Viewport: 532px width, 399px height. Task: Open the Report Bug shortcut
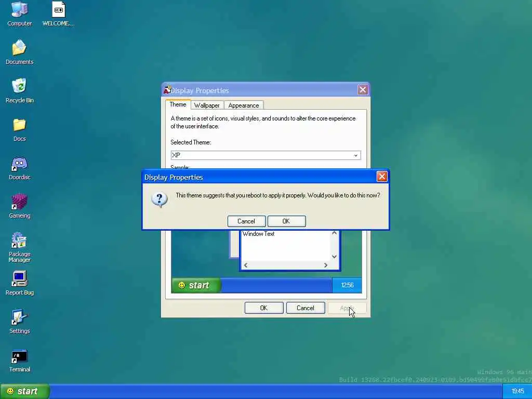19,283
